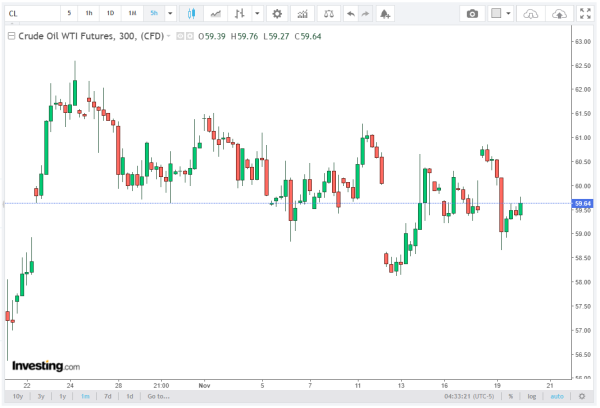Open the candlestick chart style selector

[190, 13]
